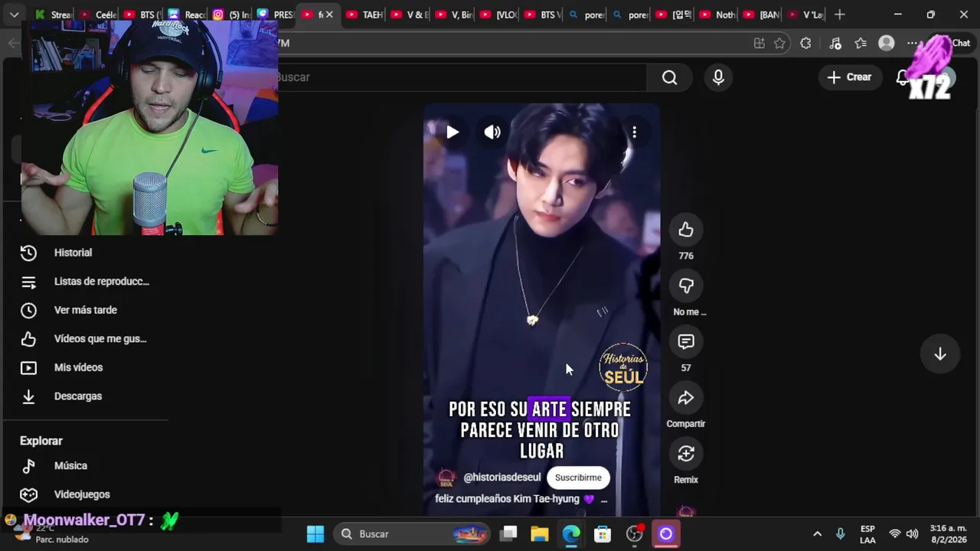Open the favorites list icon in the browser toolbar
This screenshot has height=551, width=980.
tap(861, 44)
